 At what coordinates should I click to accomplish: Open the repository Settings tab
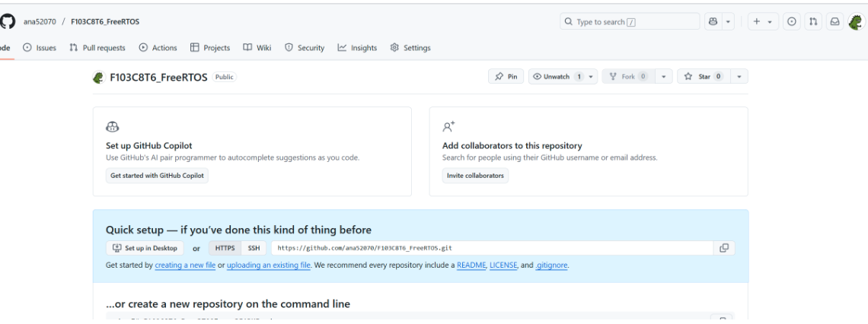click(410, 48)
